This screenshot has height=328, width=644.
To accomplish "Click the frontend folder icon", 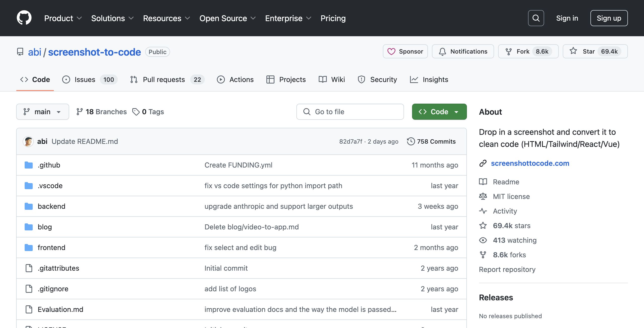I will pos(29,248).
